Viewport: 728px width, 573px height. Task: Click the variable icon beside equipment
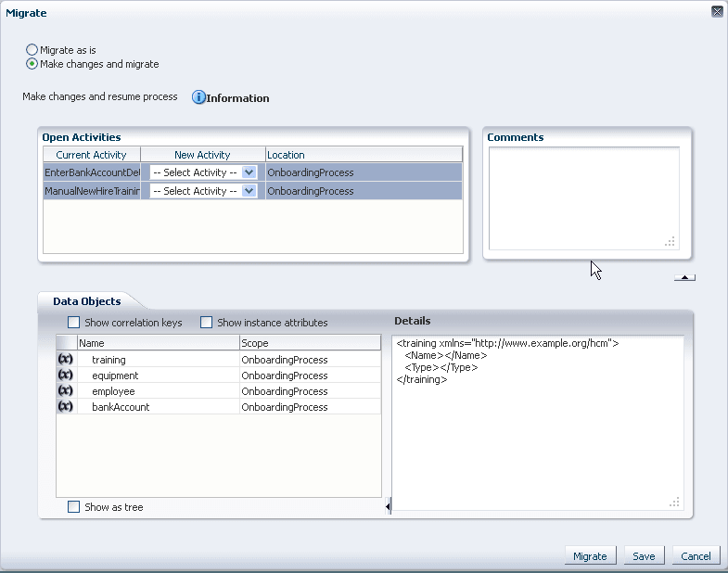pyautogui.click(x=66, y=375)
